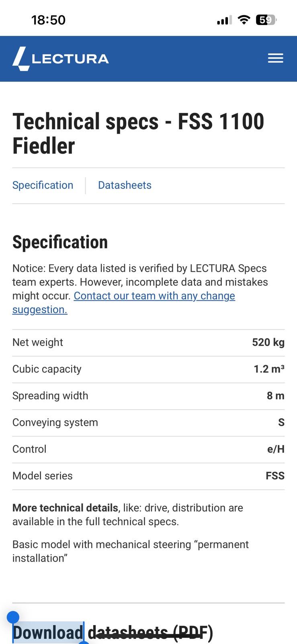Open the hamburger navigation menu
Viewport: 297px width, 644px height.
click(x=276, y=58)
